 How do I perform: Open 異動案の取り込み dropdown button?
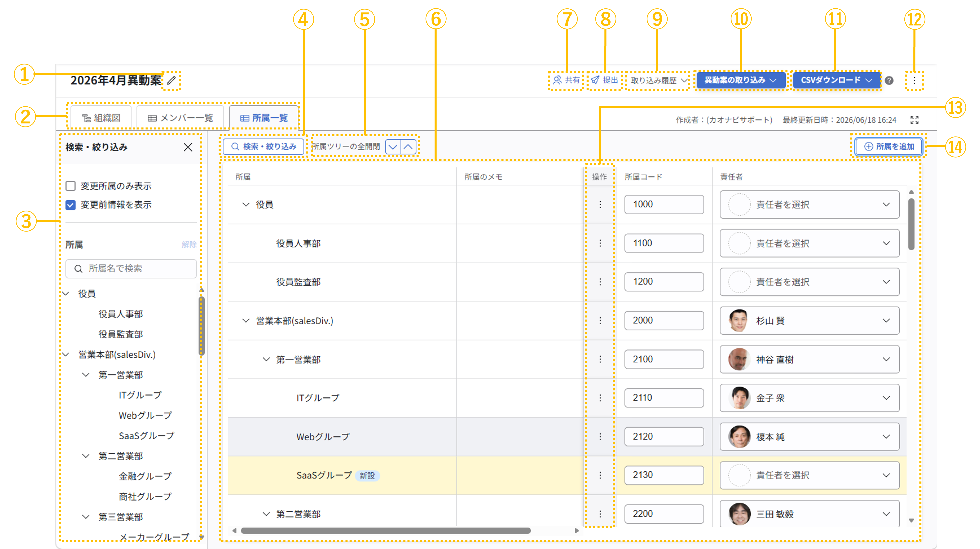[741, 80]
